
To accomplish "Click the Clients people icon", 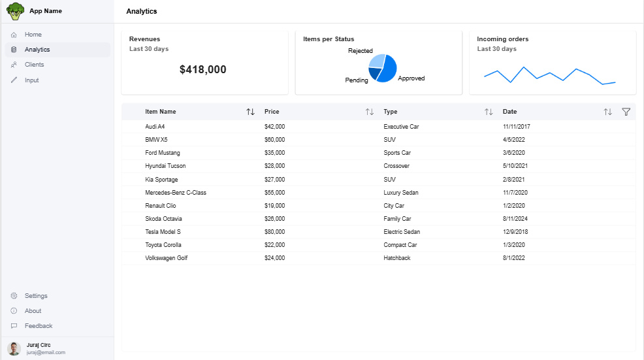I will pos(14,65).
